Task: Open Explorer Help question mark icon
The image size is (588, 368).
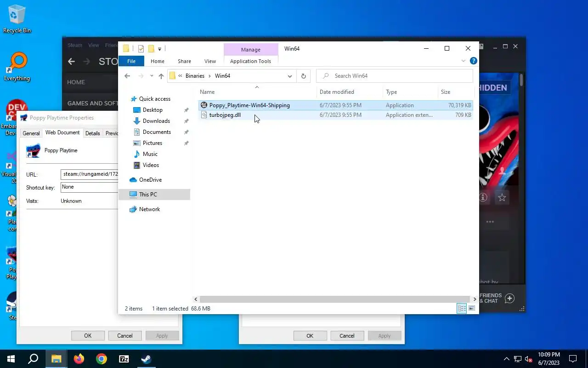Action: tap(474, 61)
